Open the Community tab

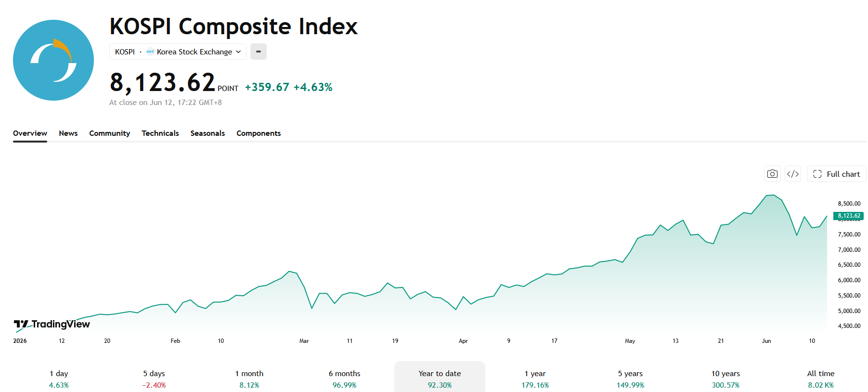pos(109,133)
